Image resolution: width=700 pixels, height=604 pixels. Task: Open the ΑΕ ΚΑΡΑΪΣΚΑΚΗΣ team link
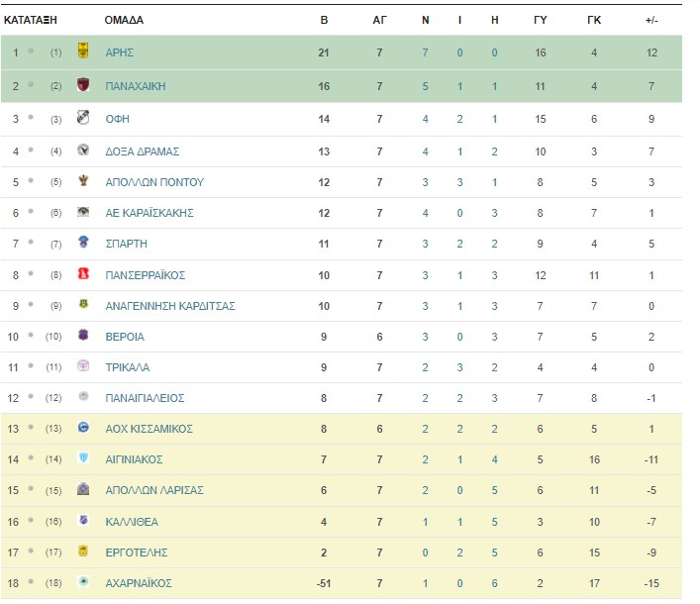point(150,213)
